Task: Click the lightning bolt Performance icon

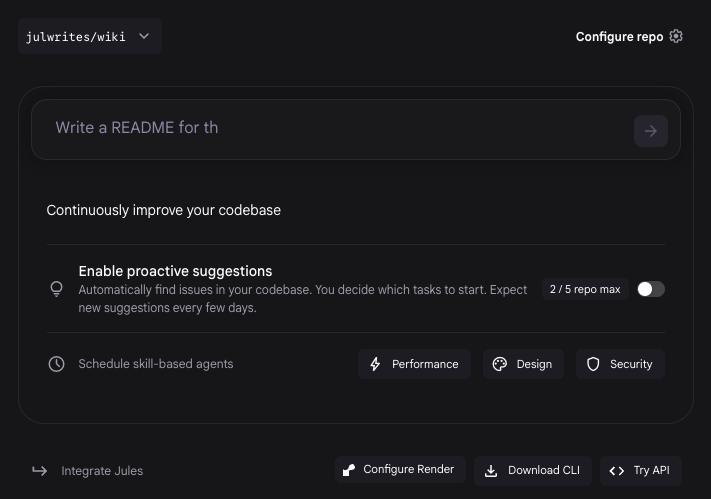Action: [375, 364]
